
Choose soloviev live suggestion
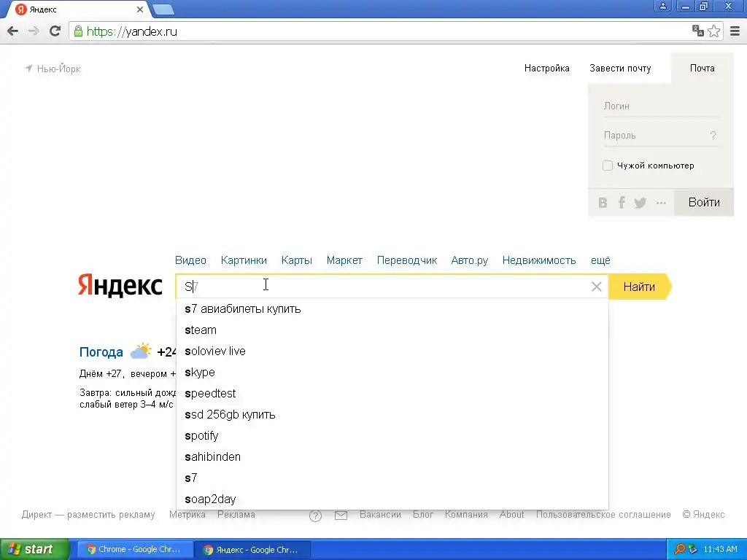pos(392,351)
